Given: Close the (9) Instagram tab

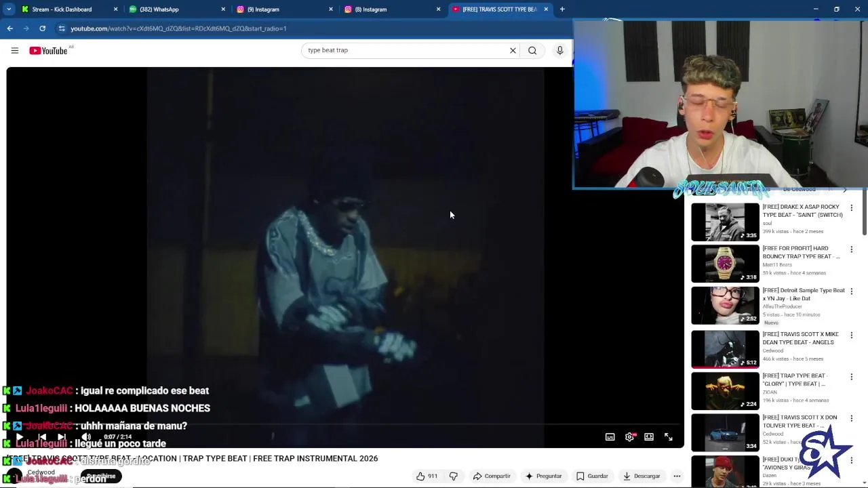Looking at the screenshot, I should click(331, 9).
